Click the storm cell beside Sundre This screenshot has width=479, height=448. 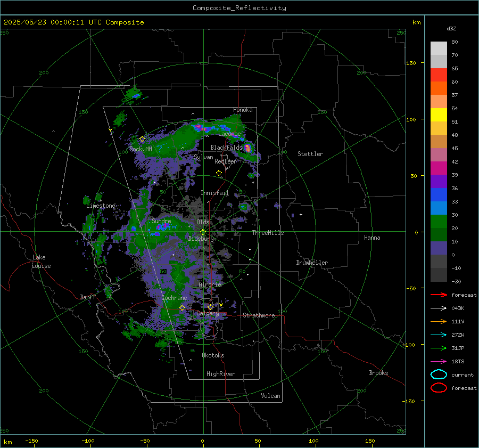[x=163, y=226]
